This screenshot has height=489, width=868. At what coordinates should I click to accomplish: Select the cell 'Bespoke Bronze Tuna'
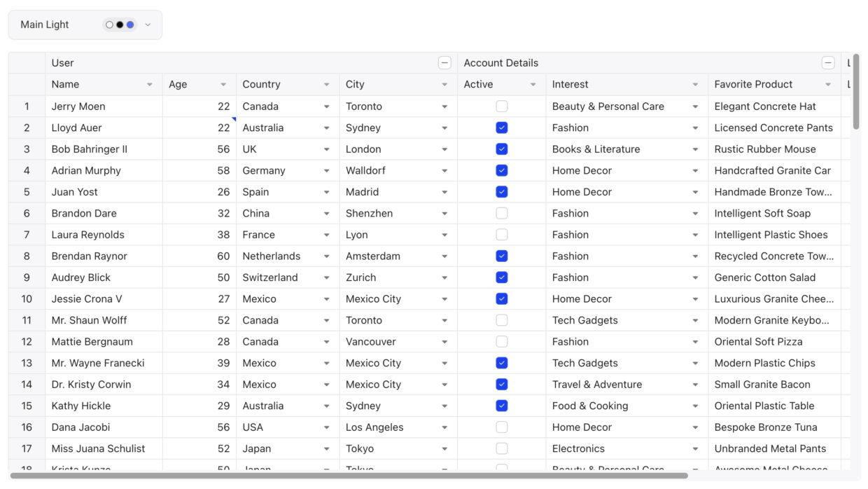tap(775, 427)
